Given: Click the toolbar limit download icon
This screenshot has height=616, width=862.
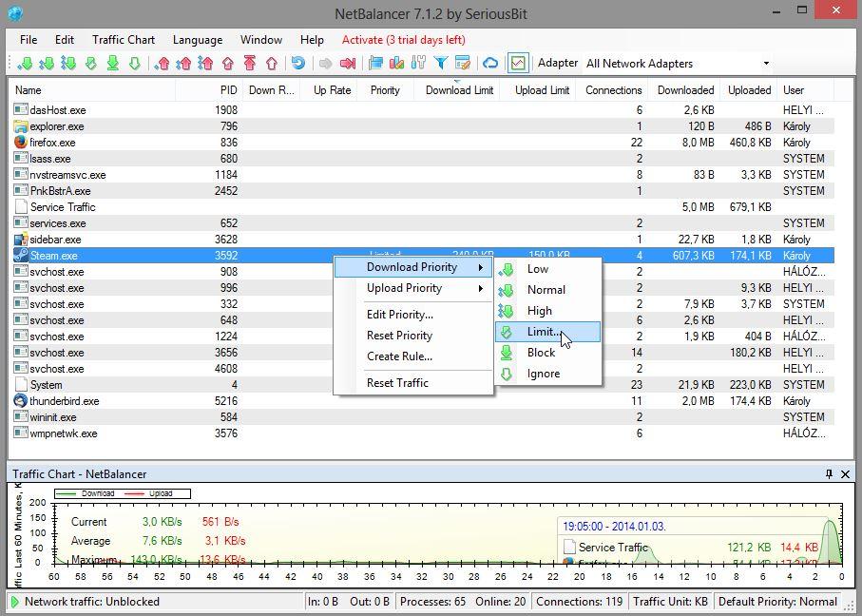Looking at the screenshot, I should 91,64.
